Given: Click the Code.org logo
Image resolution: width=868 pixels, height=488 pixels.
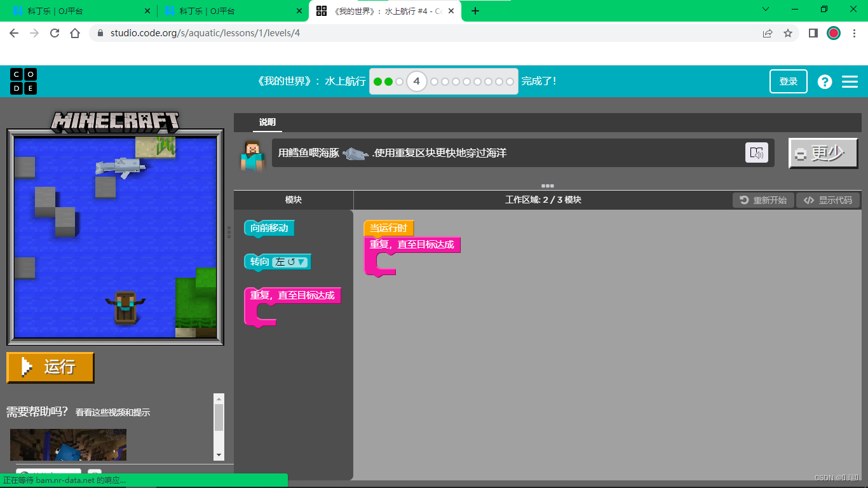Looking at the screenshot, I should tap(24, 81).
